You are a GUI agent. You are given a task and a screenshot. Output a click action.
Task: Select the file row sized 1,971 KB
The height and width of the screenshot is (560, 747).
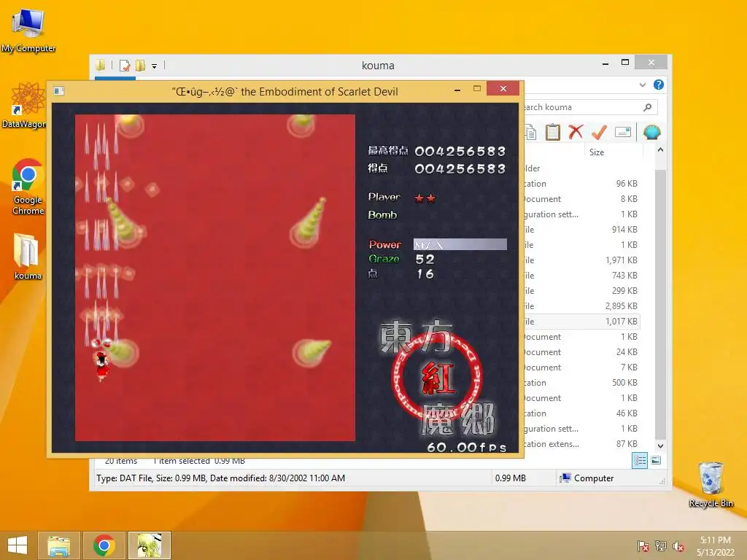[581, 260]
